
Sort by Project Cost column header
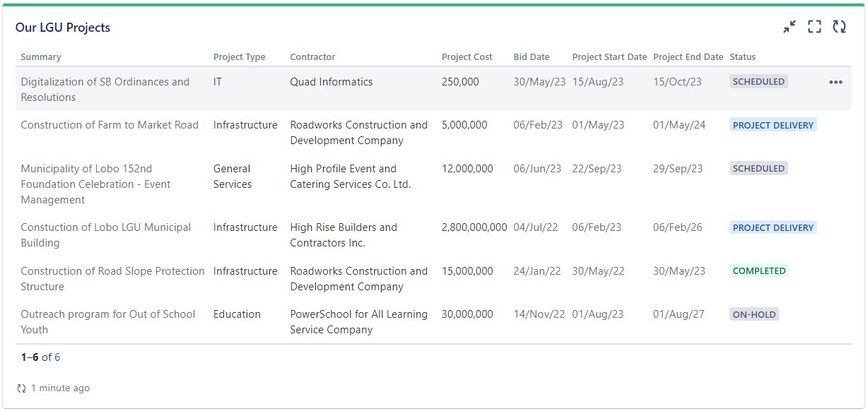pos(467,57)
